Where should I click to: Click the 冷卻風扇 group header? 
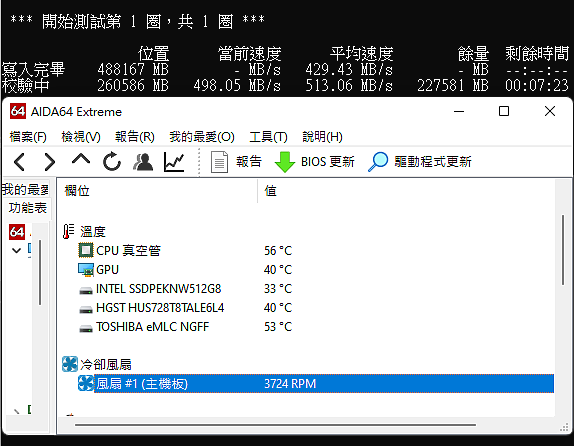coord(106,364)
